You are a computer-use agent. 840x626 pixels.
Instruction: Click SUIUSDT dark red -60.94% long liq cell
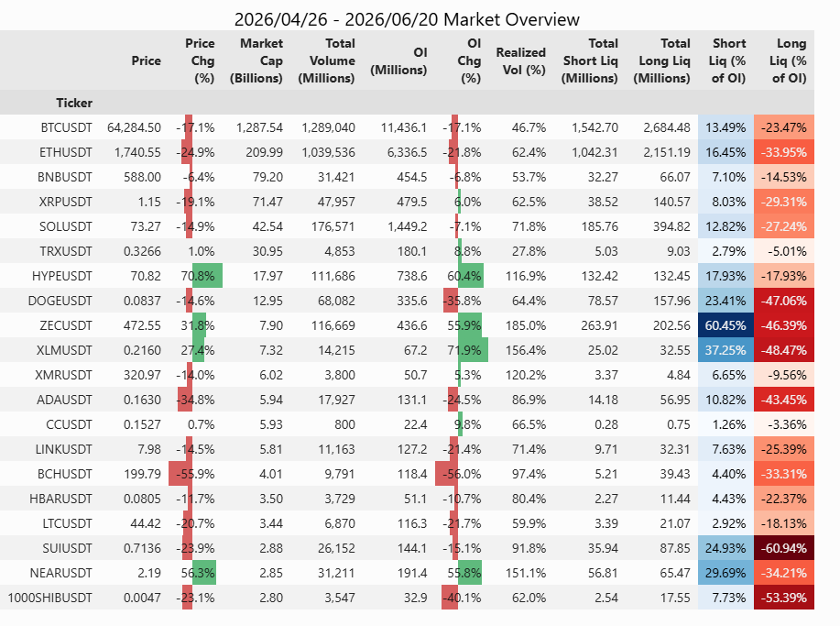(x=784, y=548)
